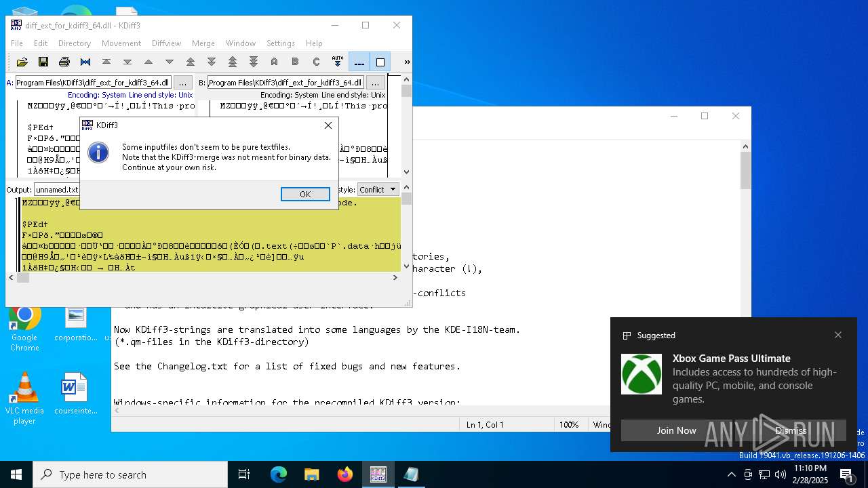Open the Help menu

pos(314,43)
